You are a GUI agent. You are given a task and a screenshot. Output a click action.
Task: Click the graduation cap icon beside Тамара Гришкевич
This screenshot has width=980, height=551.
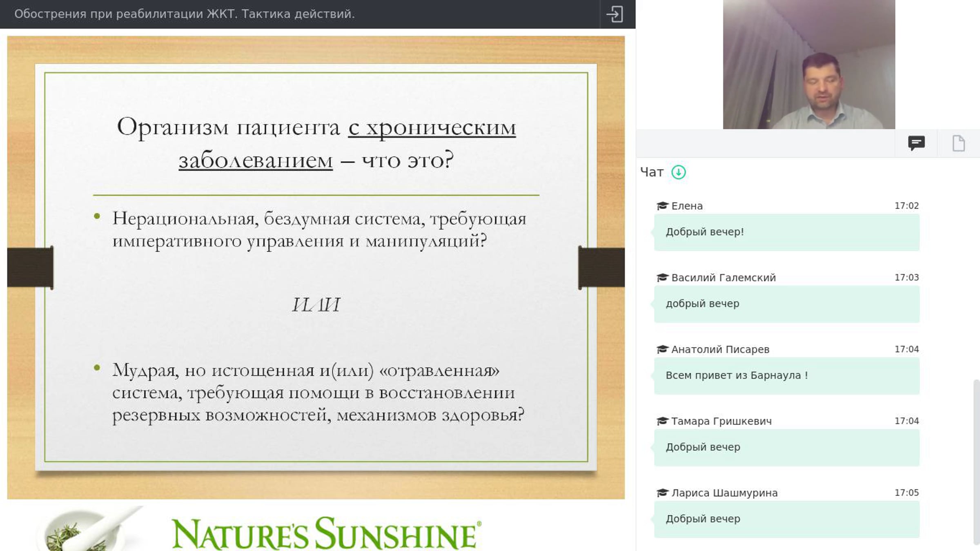click(x=662, y=421)
